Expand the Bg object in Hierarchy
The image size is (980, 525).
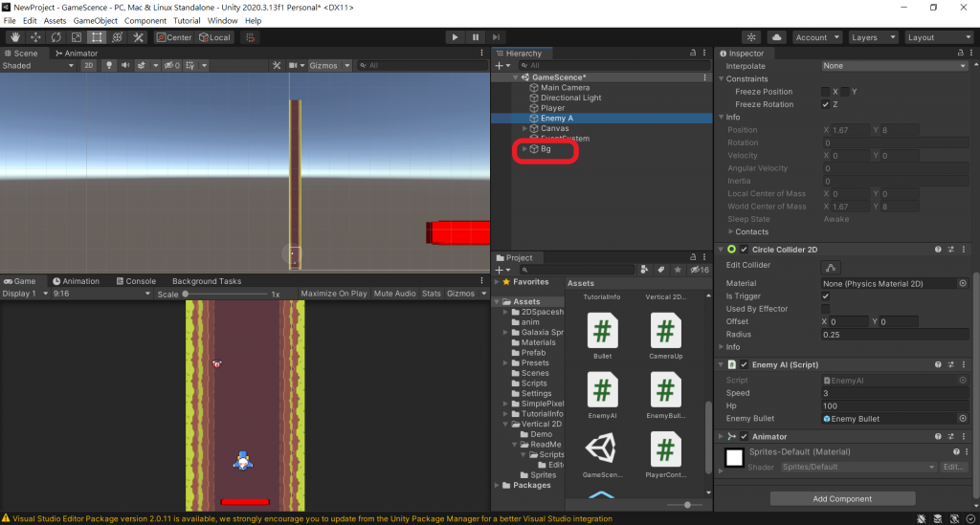click(x=524, y=149)
